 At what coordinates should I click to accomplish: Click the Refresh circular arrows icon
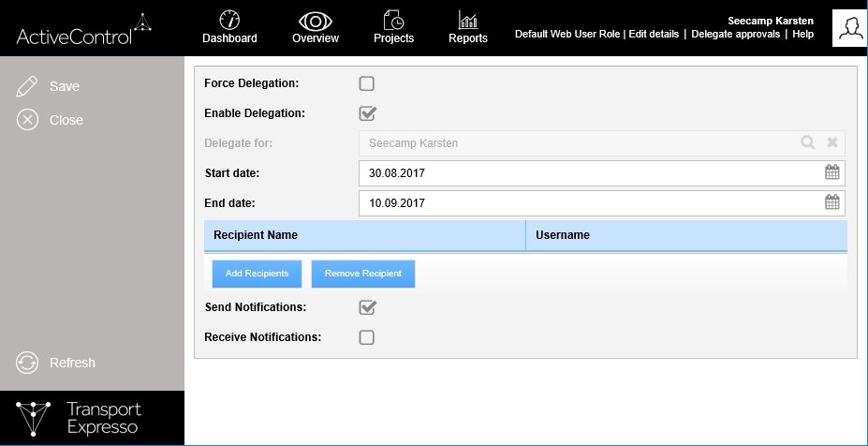(x=27, y=363)
